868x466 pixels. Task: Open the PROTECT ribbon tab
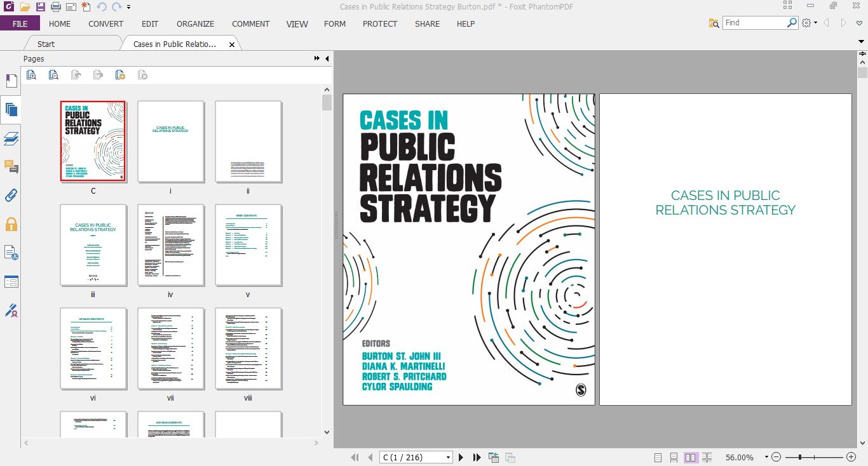pos(380,23)
